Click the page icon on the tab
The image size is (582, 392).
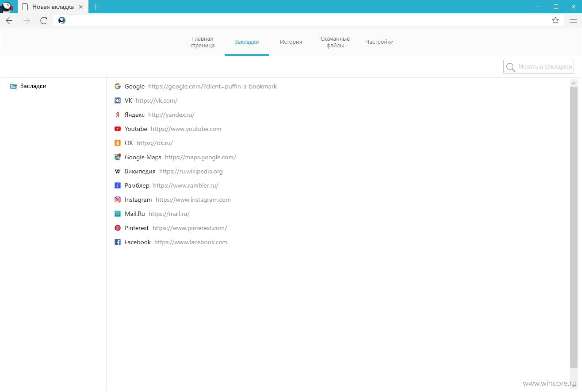point(25,7)
